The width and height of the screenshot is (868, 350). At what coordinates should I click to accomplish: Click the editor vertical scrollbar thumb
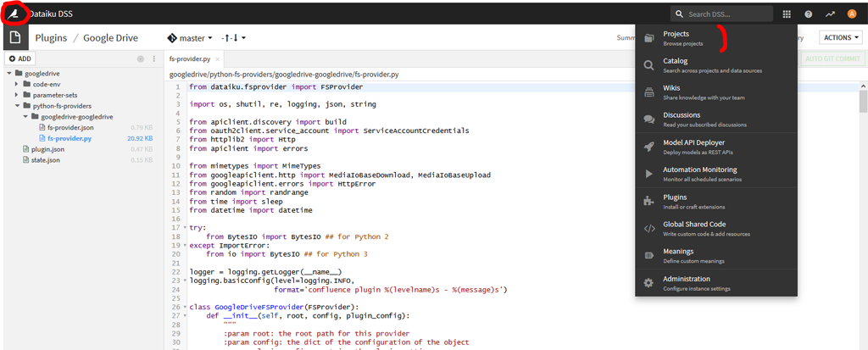tap(863, 102)
